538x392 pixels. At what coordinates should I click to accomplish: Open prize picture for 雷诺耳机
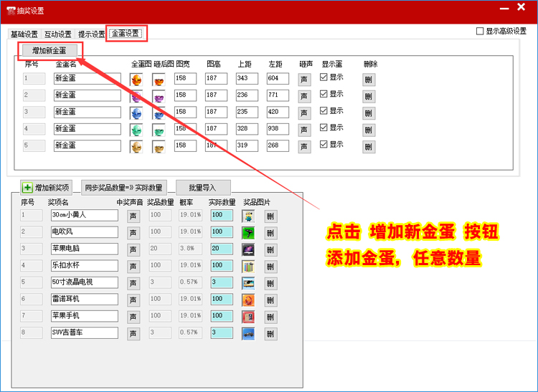pyautogui.click(x=248, y=300)
